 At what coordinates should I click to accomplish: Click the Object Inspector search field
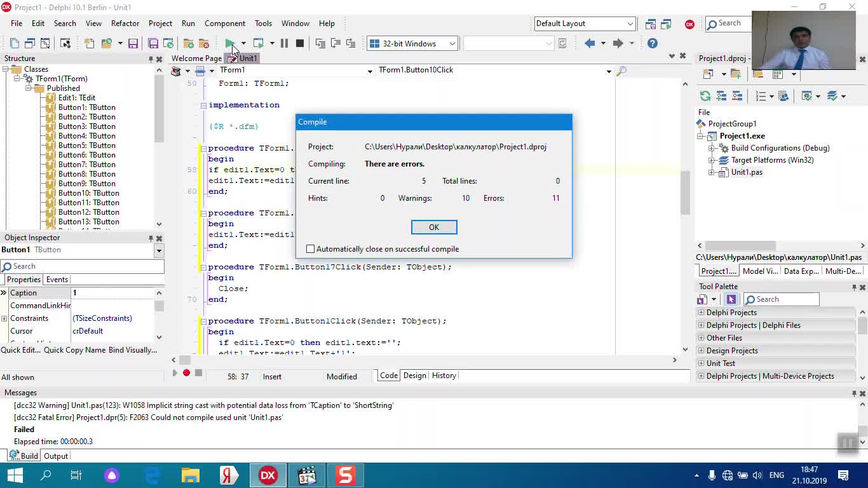(83, 266)
